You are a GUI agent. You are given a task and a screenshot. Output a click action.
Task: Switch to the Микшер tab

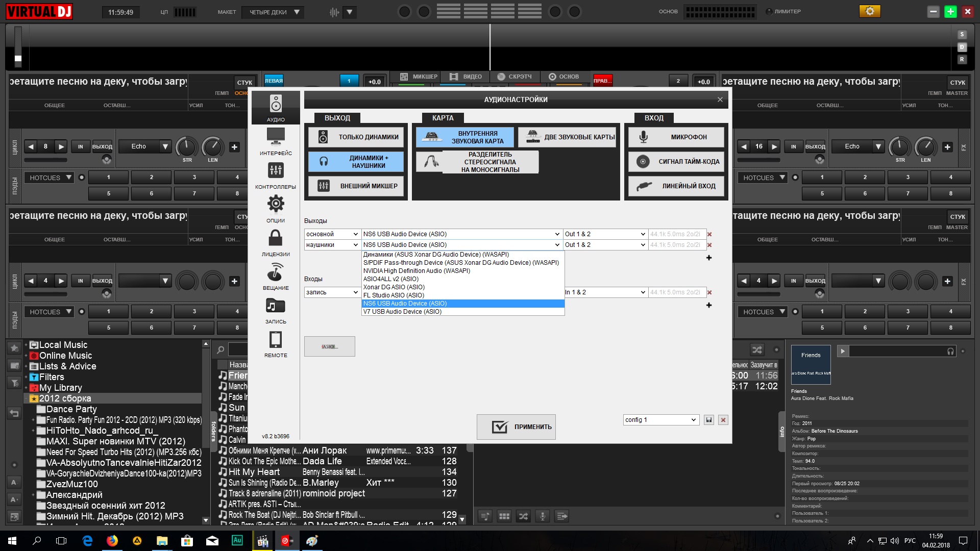click(418, 77)
